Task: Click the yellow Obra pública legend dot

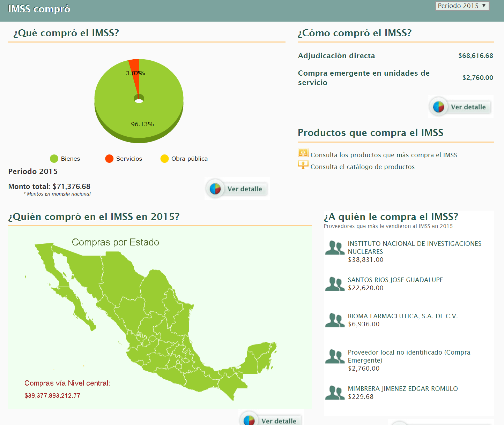Action: 164,159
